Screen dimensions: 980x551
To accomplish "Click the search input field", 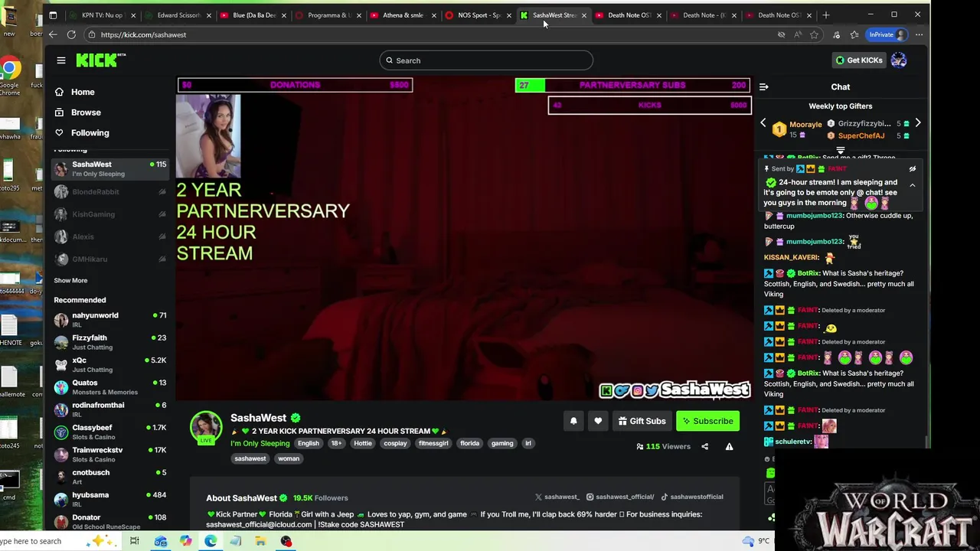I will coord(486,60).
